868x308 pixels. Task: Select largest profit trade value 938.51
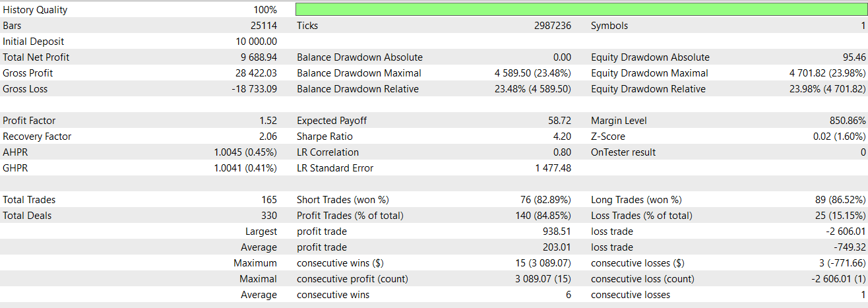(x=557, y=231)
